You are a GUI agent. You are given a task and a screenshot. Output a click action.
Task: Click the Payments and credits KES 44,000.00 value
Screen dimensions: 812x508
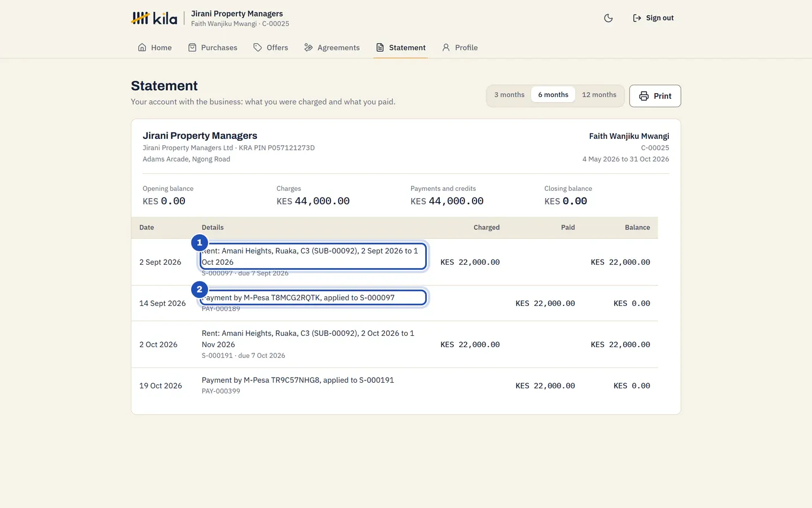coord(447,201)
